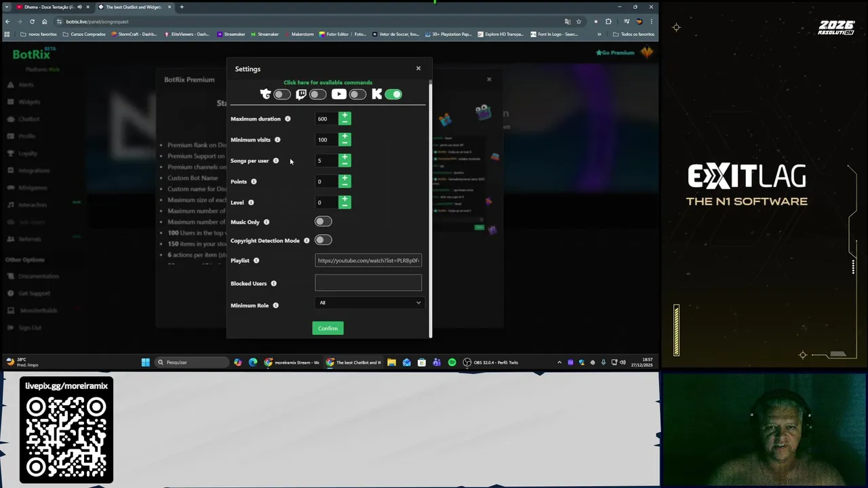This screenshot has height=488, width=868.
Task: Click the YouTube platform logo icon
Action: coord(338,94)
